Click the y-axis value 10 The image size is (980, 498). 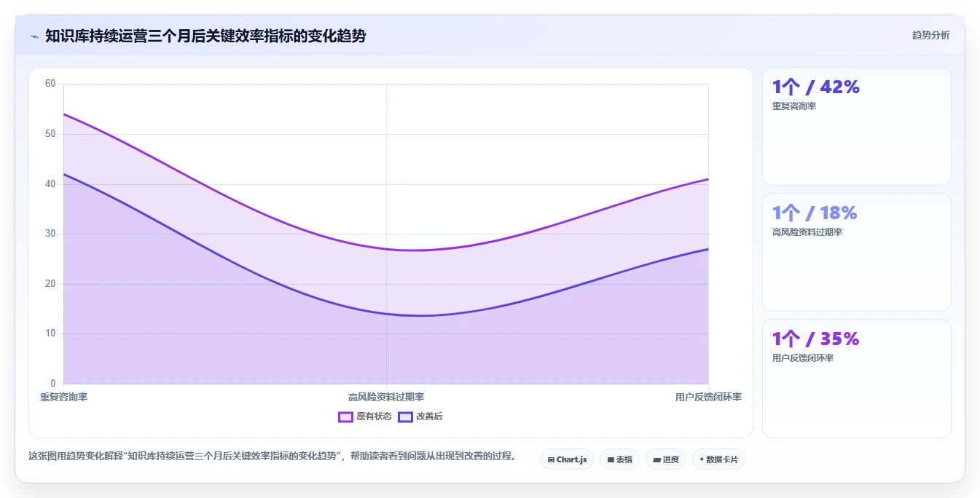(50, 333)
